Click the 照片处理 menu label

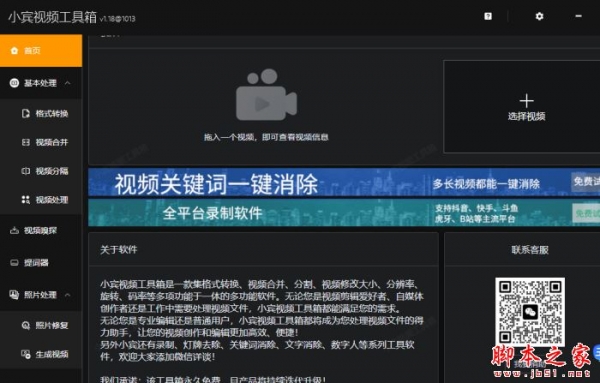click(40, 295)
